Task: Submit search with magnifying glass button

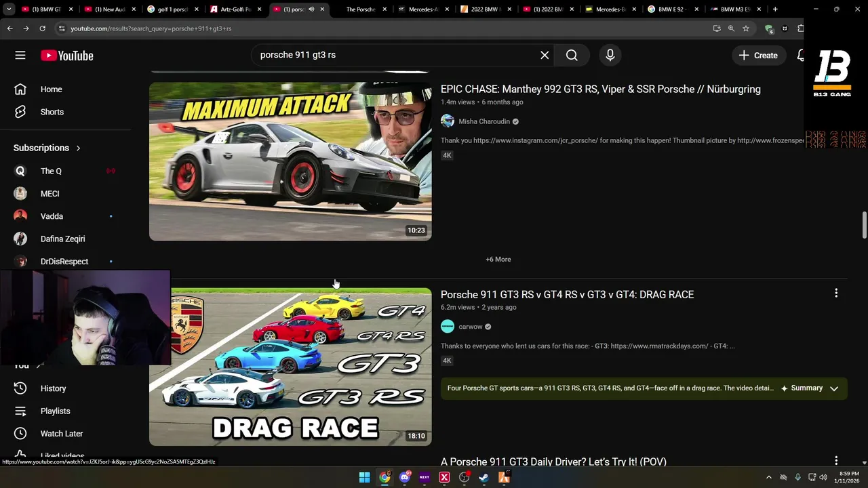Action: (x=572, y=55)
